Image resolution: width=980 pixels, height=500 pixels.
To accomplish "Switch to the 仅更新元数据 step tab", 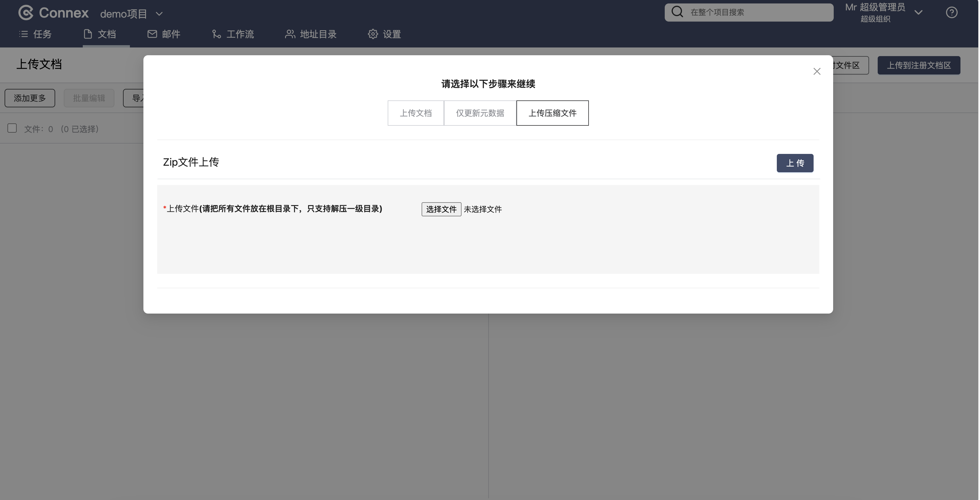I will click(480, 113).
